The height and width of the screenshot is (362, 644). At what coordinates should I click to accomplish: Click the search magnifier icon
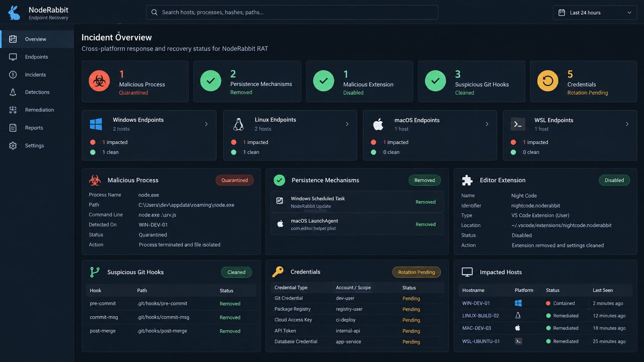[x=154, y=12]
